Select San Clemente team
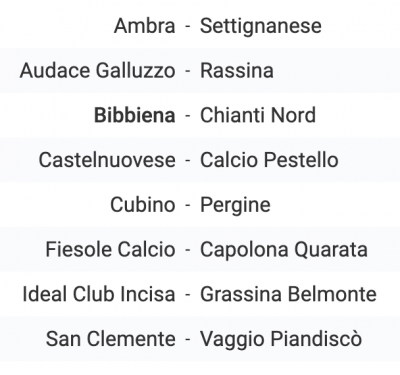Screen dimensions: 400x375 pos(111,338)
